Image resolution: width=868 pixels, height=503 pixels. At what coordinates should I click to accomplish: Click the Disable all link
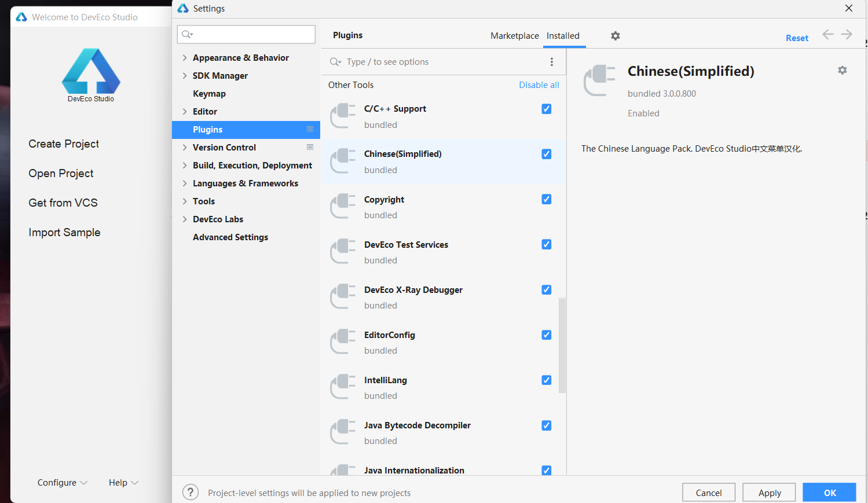pyautogui.click(x=539, y=85)
